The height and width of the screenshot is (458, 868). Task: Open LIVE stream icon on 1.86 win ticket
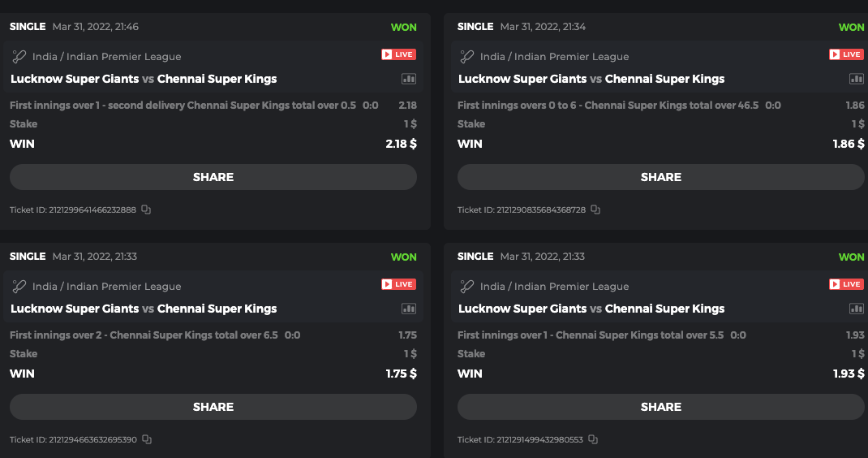pos(846,54)
